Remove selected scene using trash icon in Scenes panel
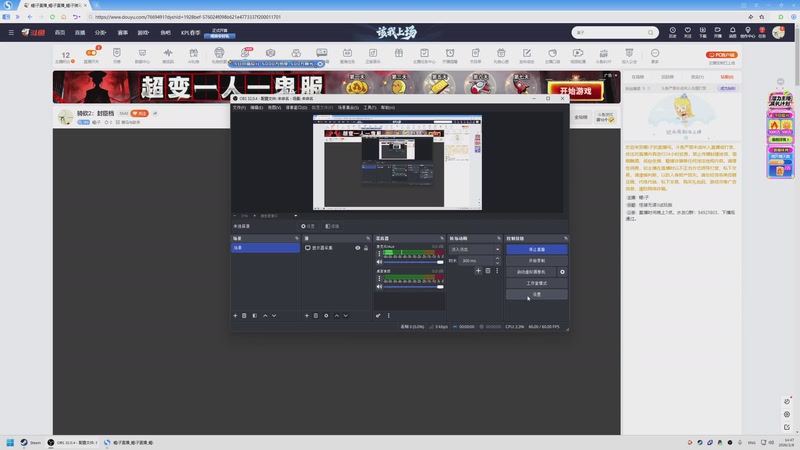 (244, 316)
